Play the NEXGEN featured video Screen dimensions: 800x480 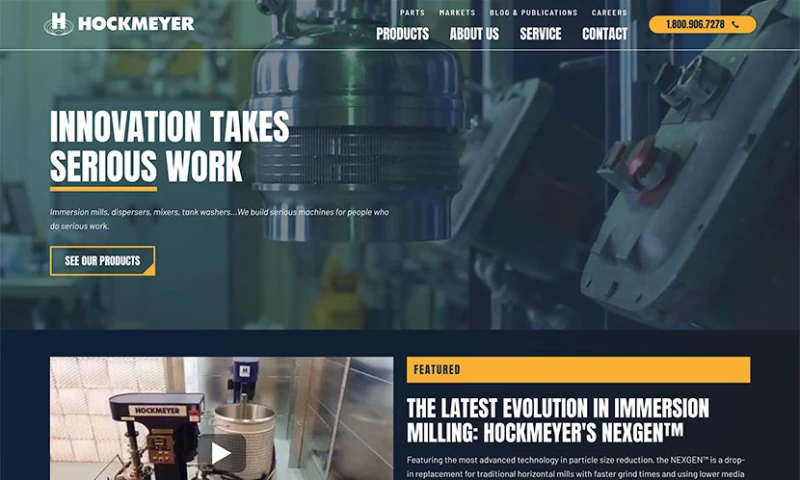(x=221, y=452)
